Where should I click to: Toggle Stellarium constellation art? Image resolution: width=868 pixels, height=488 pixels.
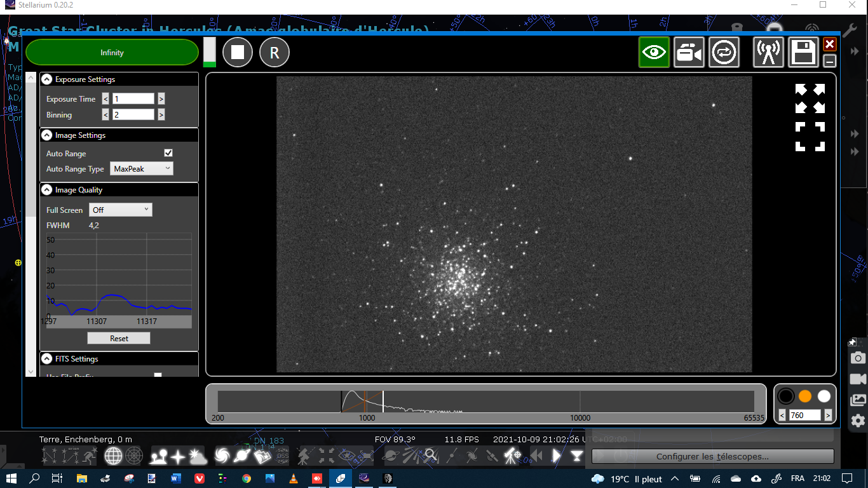tap(90, 456)
